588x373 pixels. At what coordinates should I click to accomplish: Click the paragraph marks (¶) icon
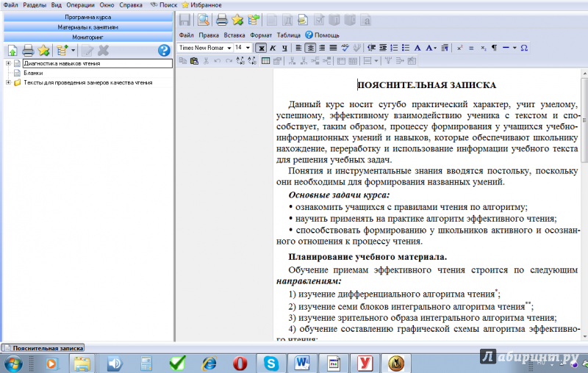pos(494,48)
